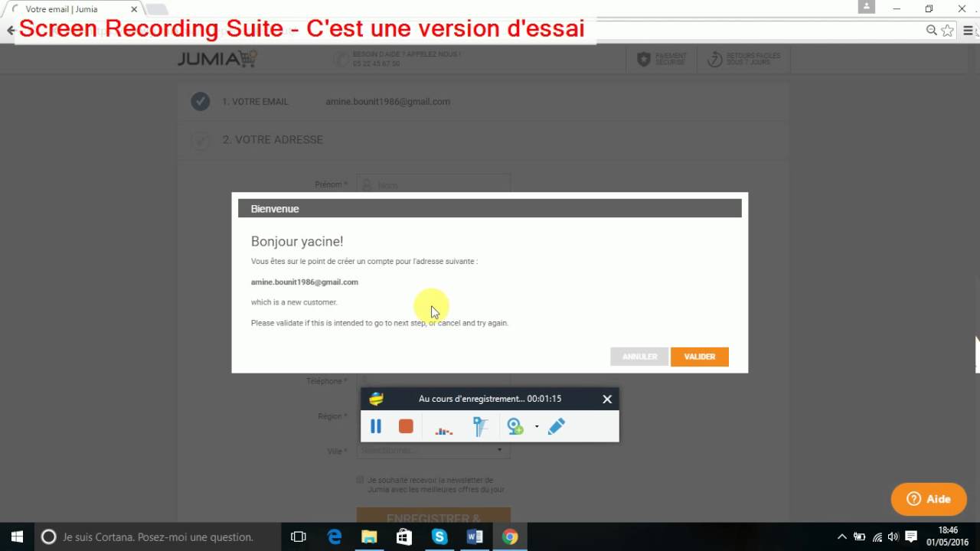
Task: Close the Votre email browser tab
Action: tap(134, 9)
